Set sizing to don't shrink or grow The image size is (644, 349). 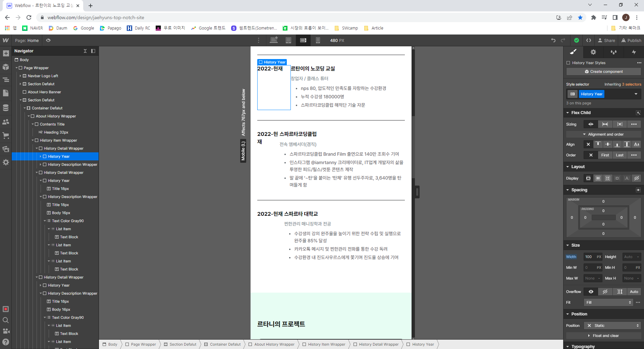pyautogui.click(x=620, y=124)
